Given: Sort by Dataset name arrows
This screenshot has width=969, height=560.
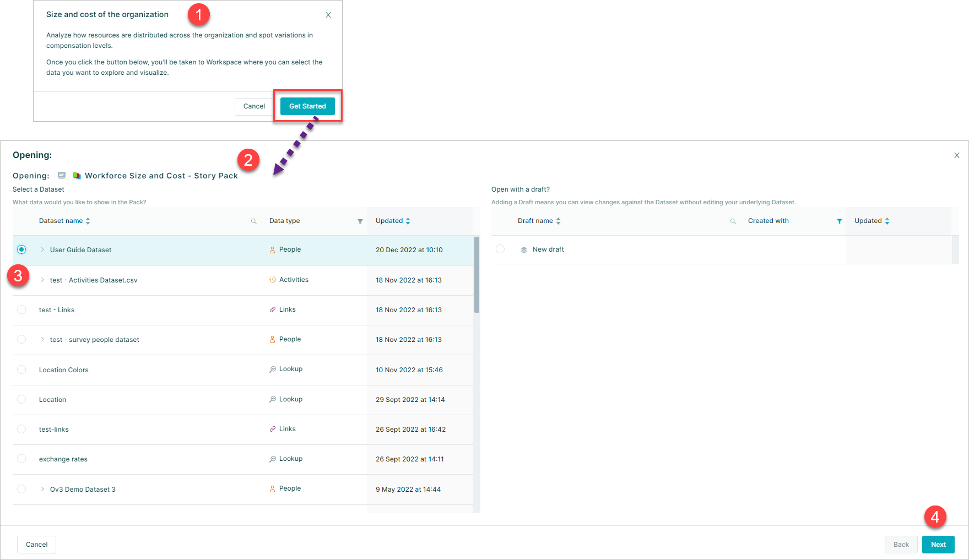Looking at the screenshot, I should click(x=88, y=221).
